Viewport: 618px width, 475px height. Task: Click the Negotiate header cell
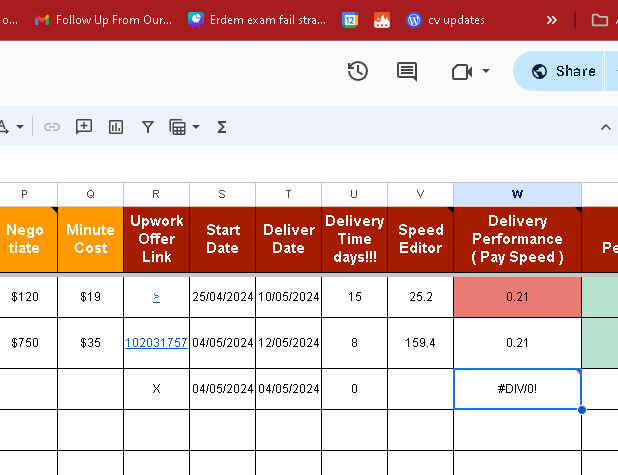click(28, 239)
